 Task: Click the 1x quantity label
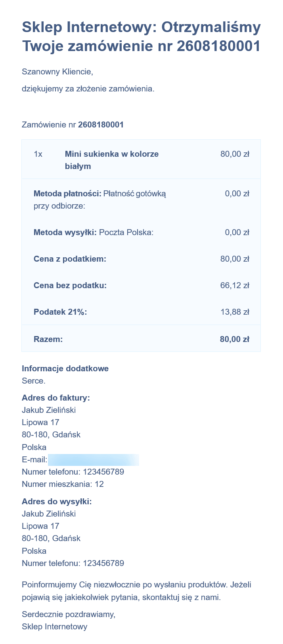pos(38,154)
